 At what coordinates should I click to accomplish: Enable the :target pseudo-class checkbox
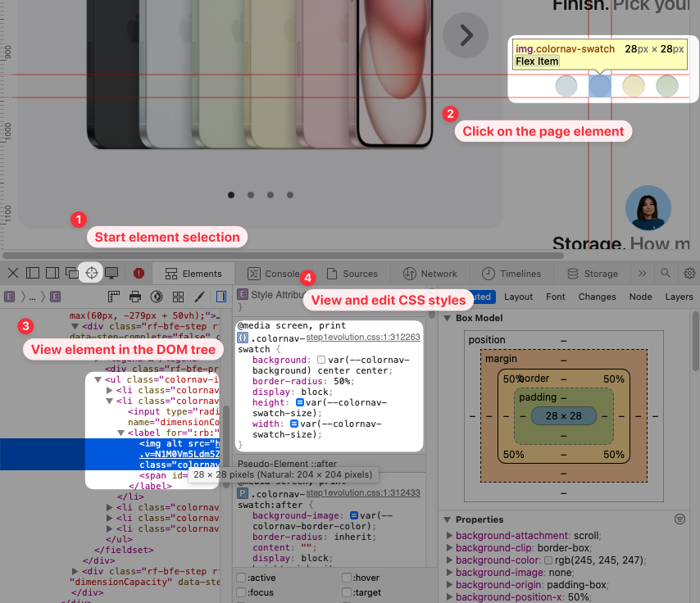347,592
